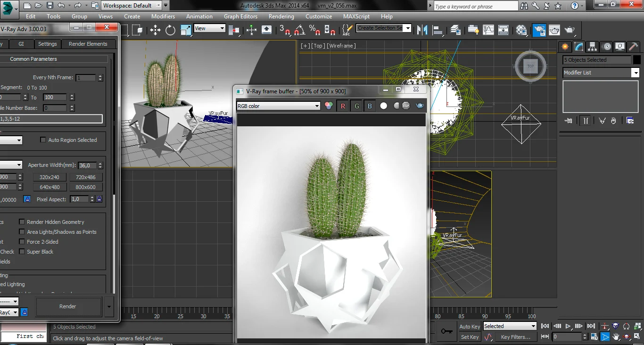The width and height of the screenshot is (644, 345).
Task: Click the Pan View hand icon
Action: point(616,337)
